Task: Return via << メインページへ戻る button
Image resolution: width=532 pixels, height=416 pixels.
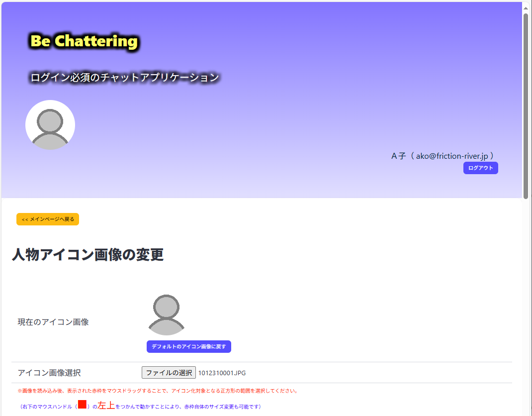Action: pyautogui.click(x=48, y=219)
